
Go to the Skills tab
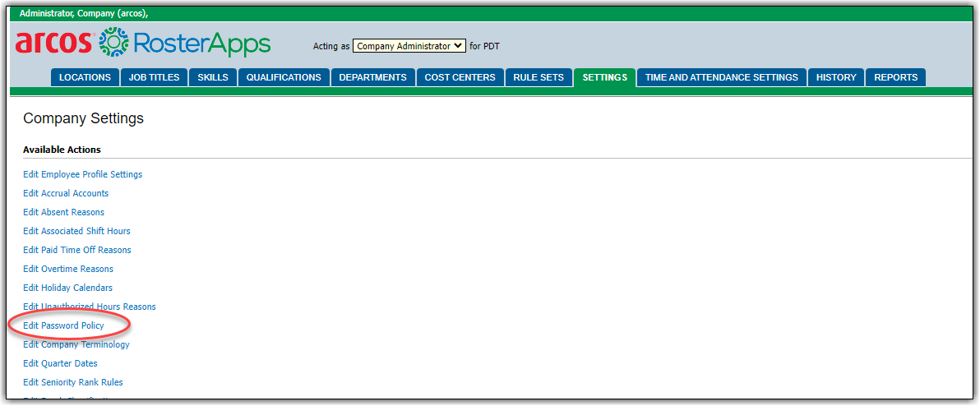(214, 77)
